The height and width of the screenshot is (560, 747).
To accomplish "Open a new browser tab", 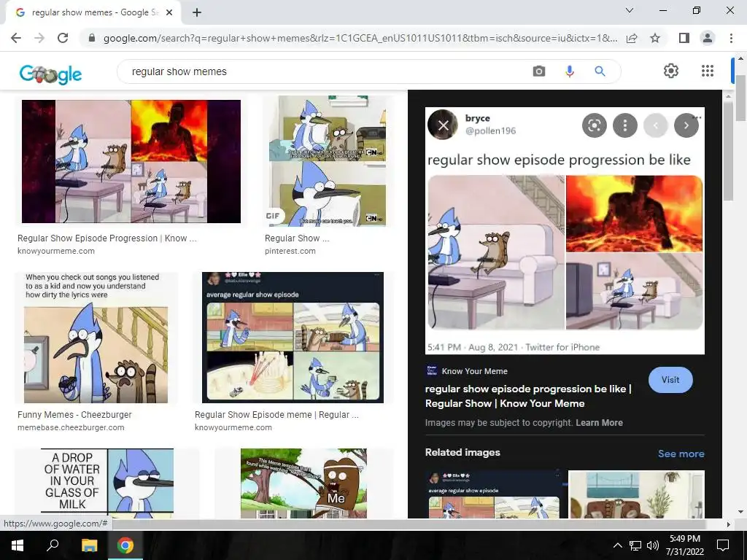I will [197, 13].
